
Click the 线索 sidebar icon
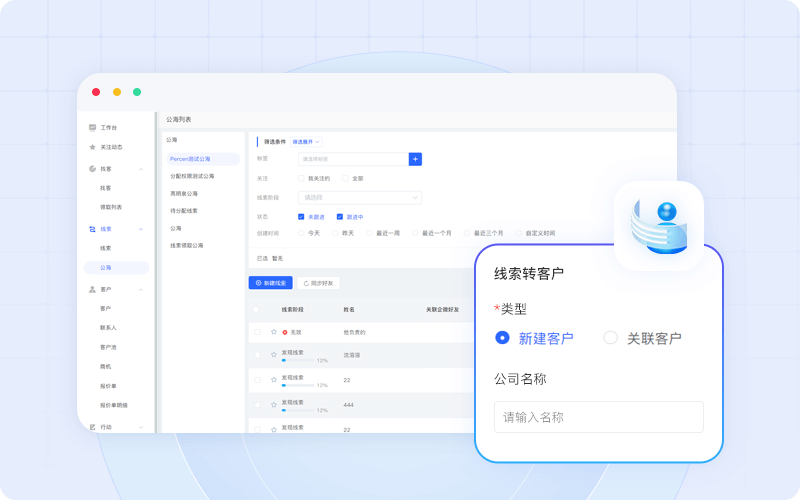(92, 229)
